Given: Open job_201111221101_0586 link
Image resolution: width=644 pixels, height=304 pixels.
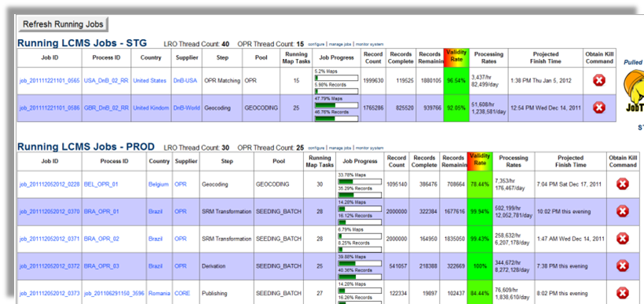Looking at the screenshot, I should 49,108.
